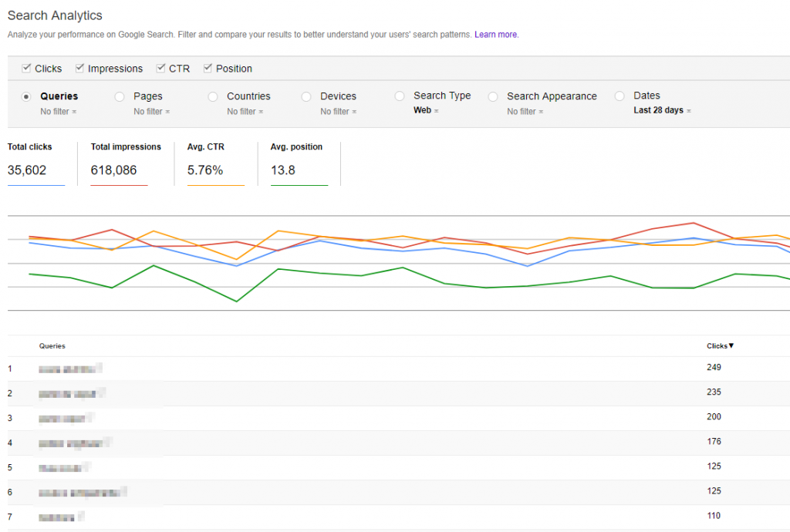Select the Devices radio button
The width and height of the screenshot is (790, 532).
click(306, 96)
